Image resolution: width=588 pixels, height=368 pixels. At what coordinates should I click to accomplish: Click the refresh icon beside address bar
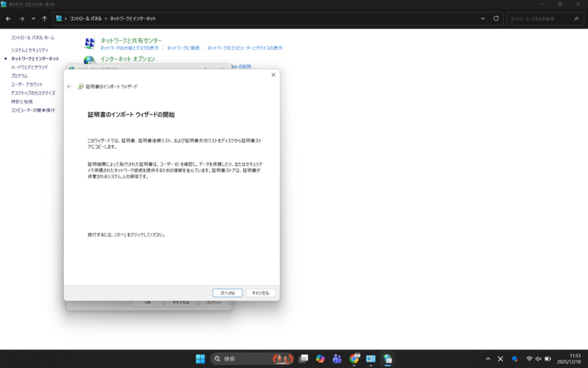click(496, 18)
